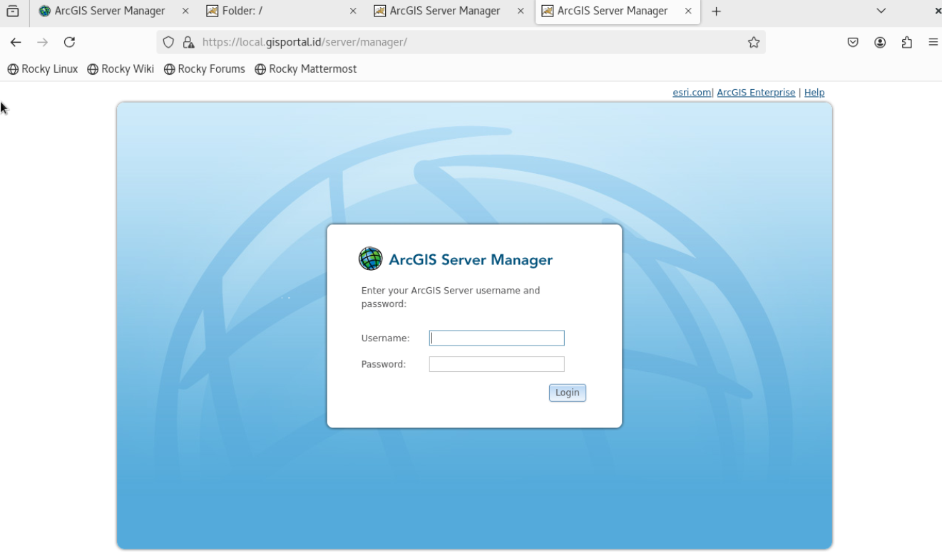Open a new browser tab

click(x=717, y=11)
